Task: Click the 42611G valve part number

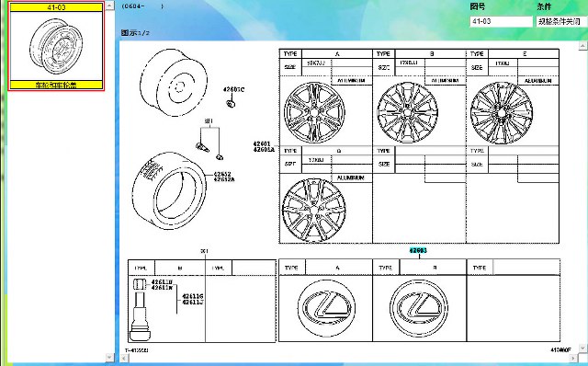Action: (x=193, y=296)
